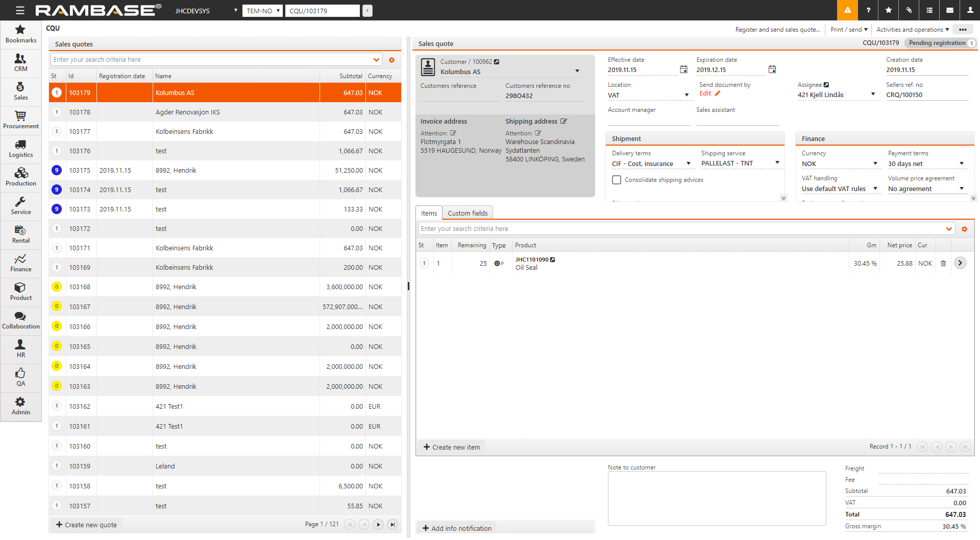Expand sales quotes search criteria dropdown

(377, 60)
